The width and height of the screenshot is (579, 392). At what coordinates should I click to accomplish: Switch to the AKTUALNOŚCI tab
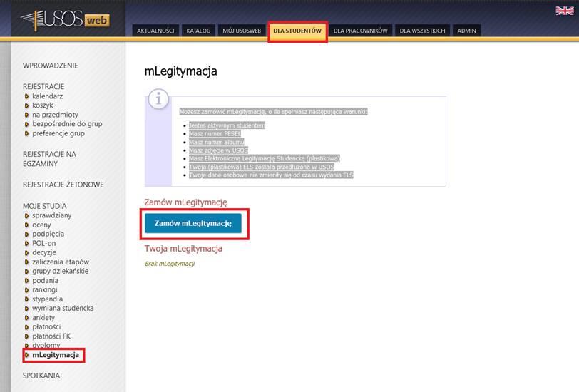154,31
